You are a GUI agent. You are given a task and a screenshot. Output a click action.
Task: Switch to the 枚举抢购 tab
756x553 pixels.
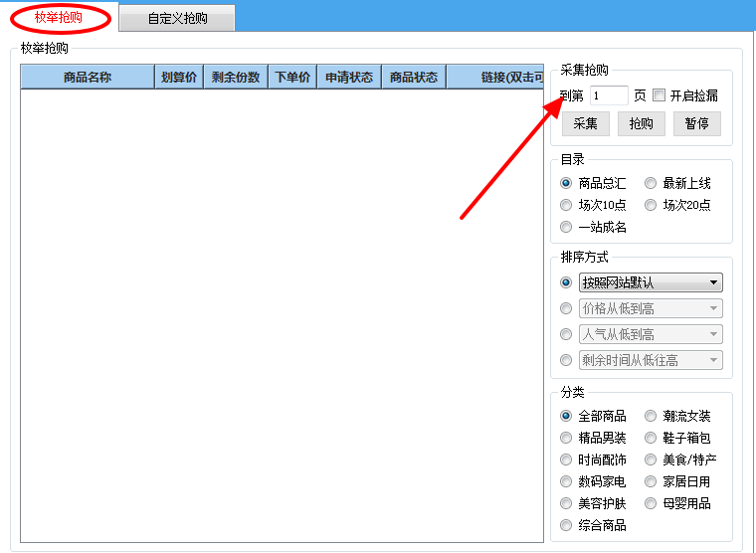click(59, 18)
